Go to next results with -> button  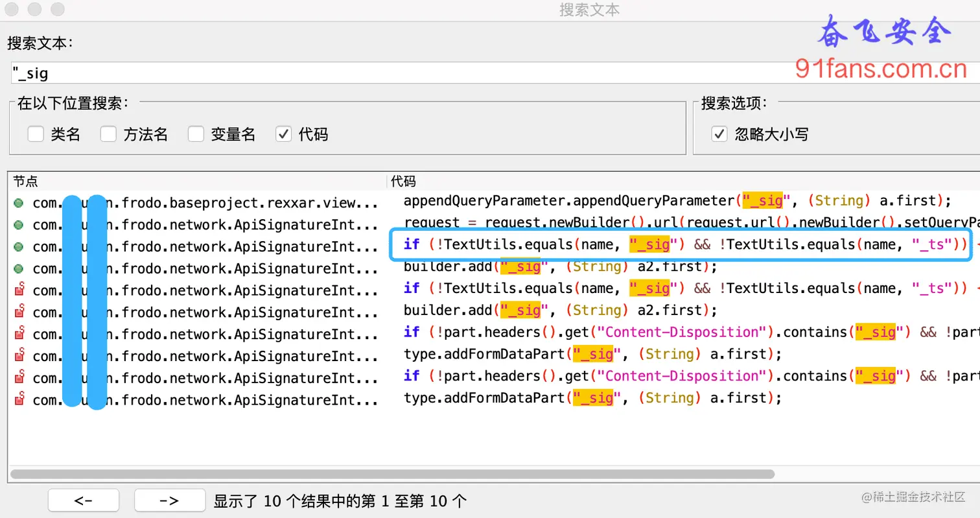tap(169, 500)
